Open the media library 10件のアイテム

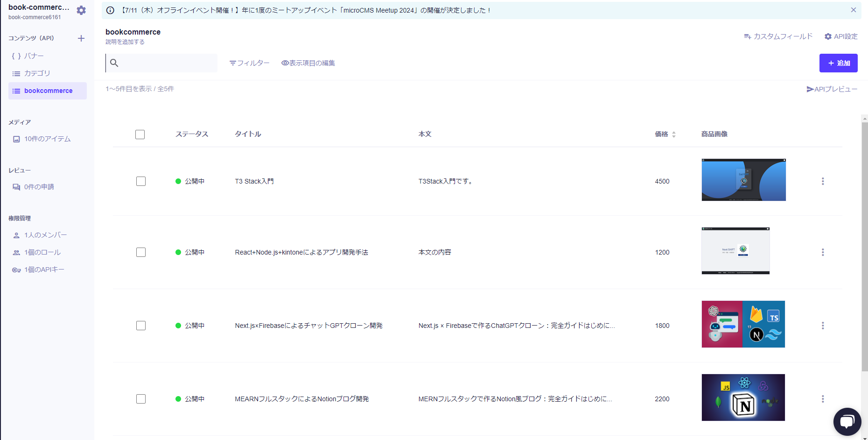tap(47, 139)
